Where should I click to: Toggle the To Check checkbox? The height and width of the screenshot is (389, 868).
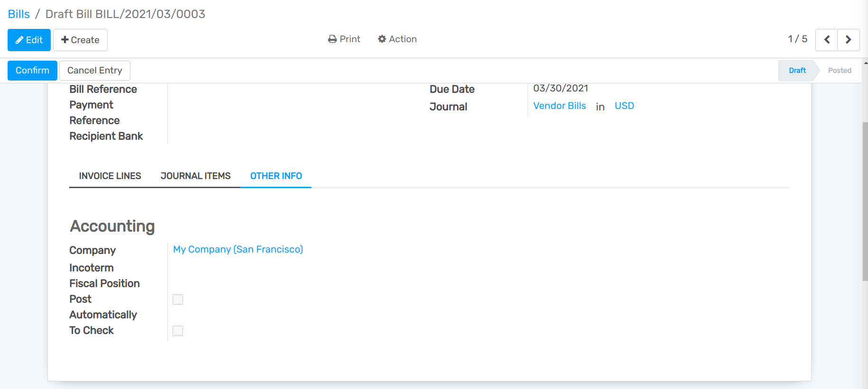pos(178,331)
